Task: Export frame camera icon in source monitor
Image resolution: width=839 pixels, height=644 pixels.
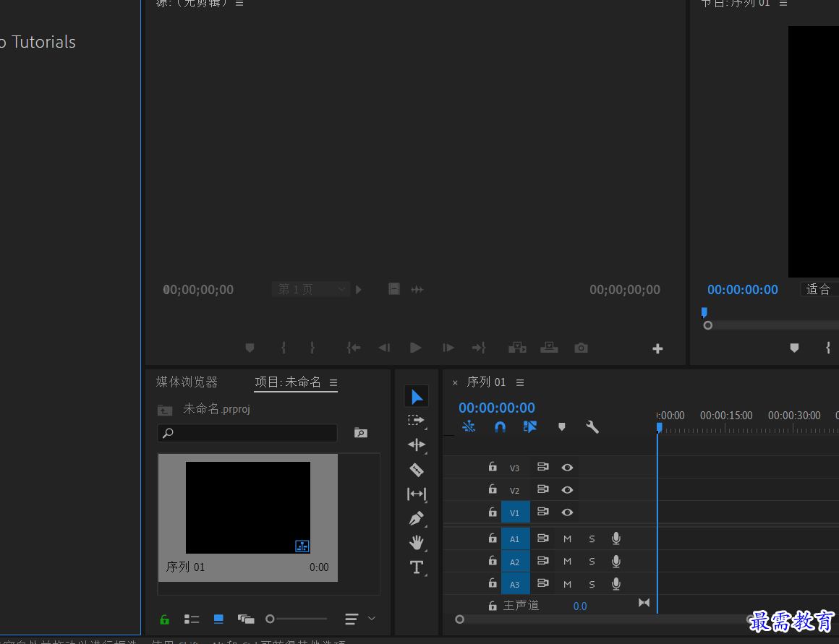Action: pyautogui.click(x=581, y=348)
